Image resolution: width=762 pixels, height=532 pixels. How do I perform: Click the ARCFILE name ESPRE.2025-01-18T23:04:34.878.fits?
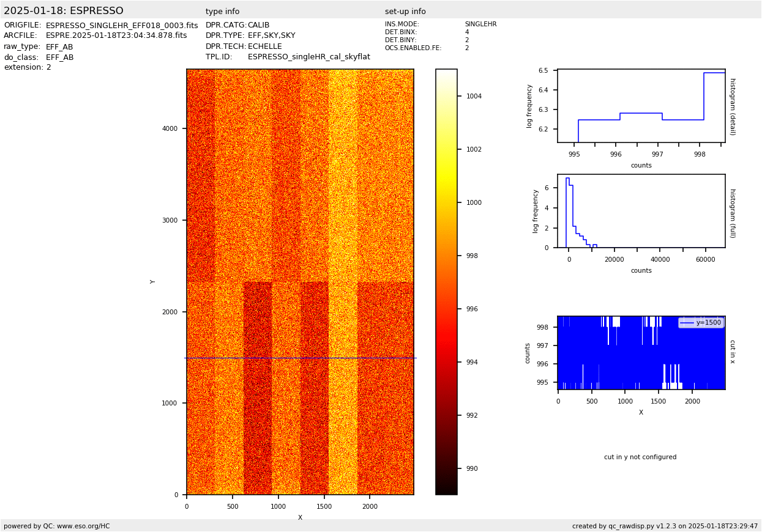click(x=116, y=36)
